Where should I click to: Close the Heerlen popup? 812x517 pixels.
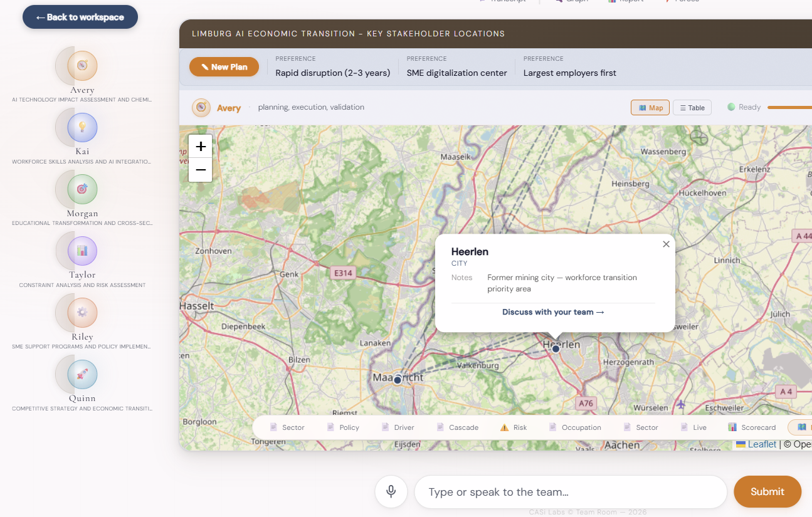point(666,244)
